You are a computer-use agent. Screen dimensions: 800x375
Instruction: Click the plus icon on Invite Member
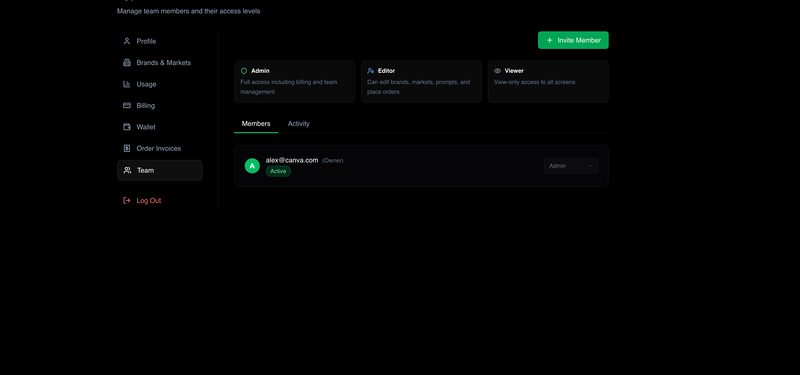(549, 40)
